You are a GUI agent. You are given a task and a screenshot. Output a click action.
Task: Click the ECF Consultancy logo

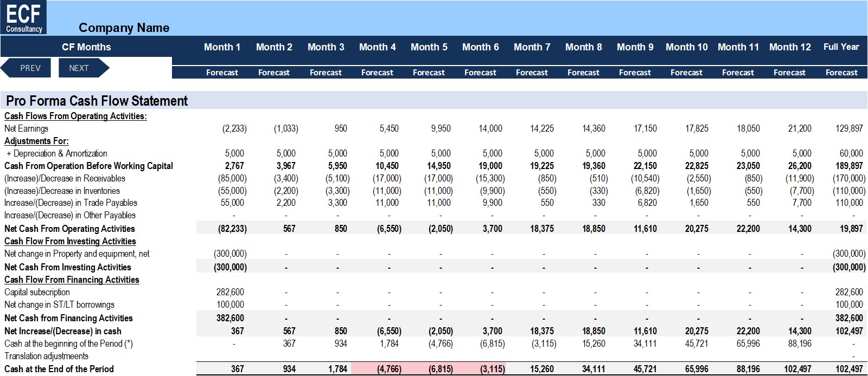click(x=23, y=17)
